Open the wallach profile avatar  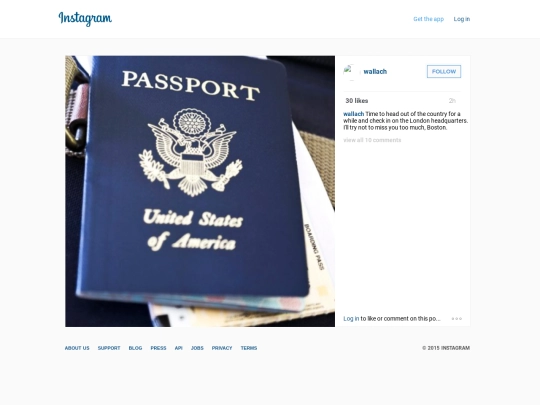351,72
